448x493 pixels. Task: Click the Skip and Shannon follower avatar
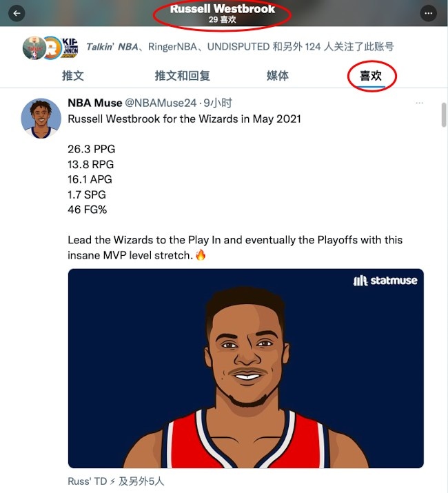[71, 48]
